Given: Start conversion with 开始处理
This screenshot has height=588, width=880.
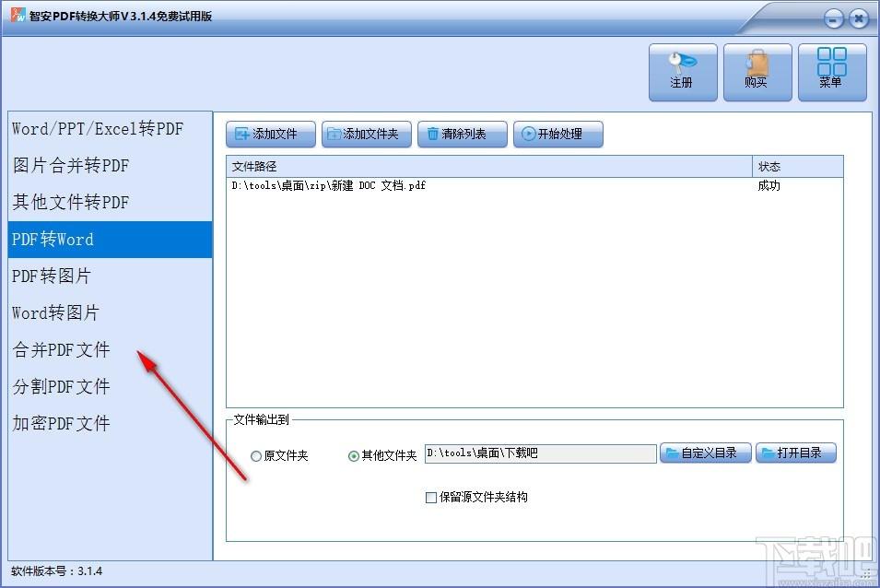Looking at the screenshot, I should click(558, 134).
